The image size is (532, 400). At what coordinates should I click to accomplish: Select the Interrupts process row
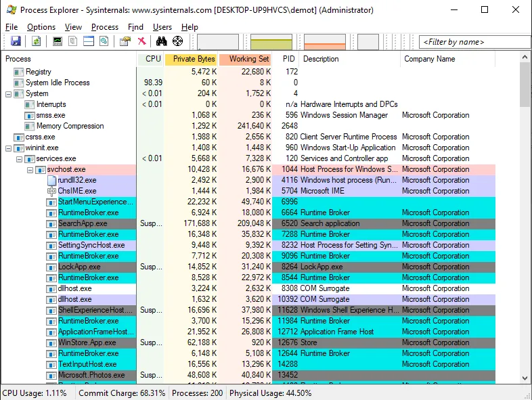tap(248, 104)
